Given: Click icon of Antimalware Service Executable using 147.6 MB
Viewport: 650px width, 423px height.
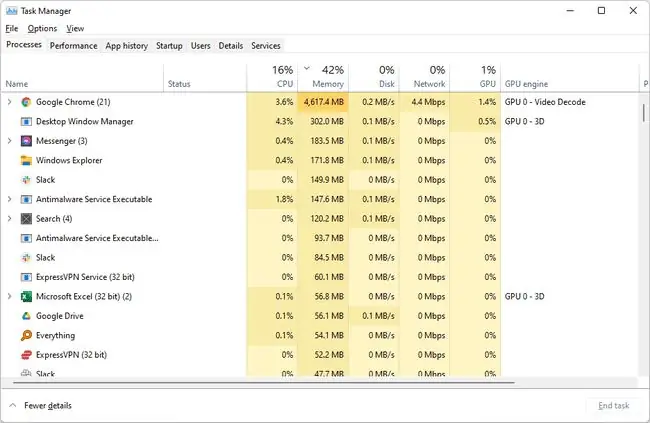Looking at the screenshot, I should pos(26,199).
